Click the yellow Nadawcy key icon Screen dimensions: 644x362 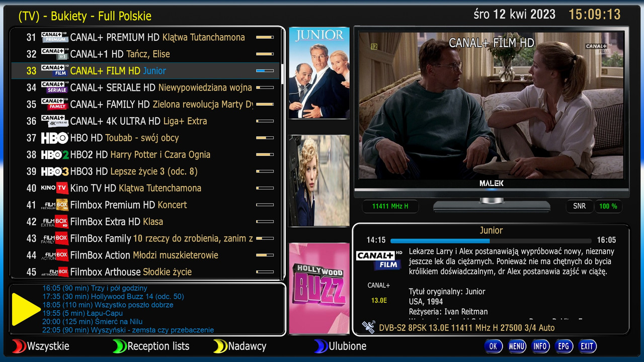click(x=220, y=346)
